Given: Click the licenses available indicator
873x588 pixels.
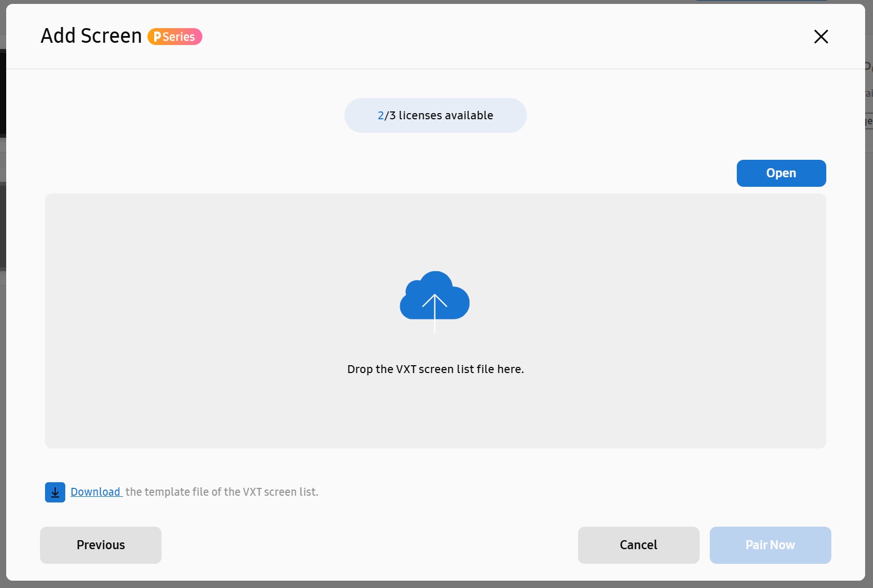Looking at the screenshot, I should tap(436, 115).
